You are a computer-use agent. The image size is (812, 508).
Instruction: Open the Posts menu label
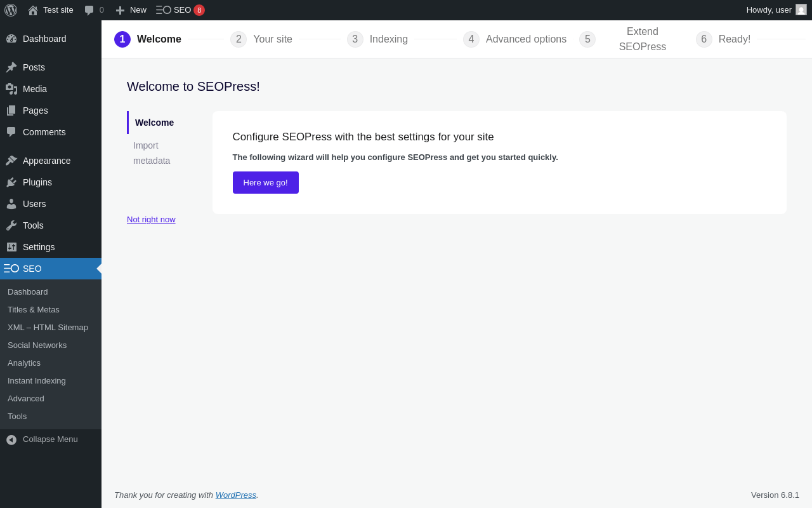(x=34, y=67)
